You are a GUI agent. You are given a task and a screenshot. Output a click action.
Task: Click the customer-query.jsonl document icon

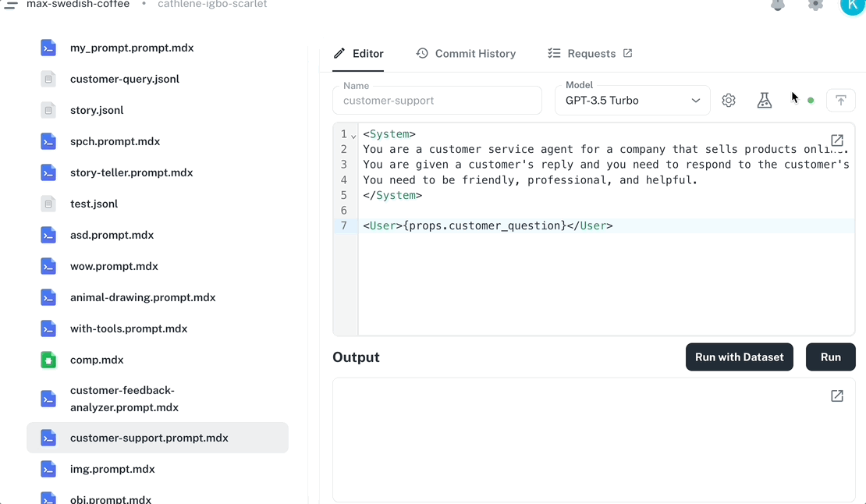48,79
